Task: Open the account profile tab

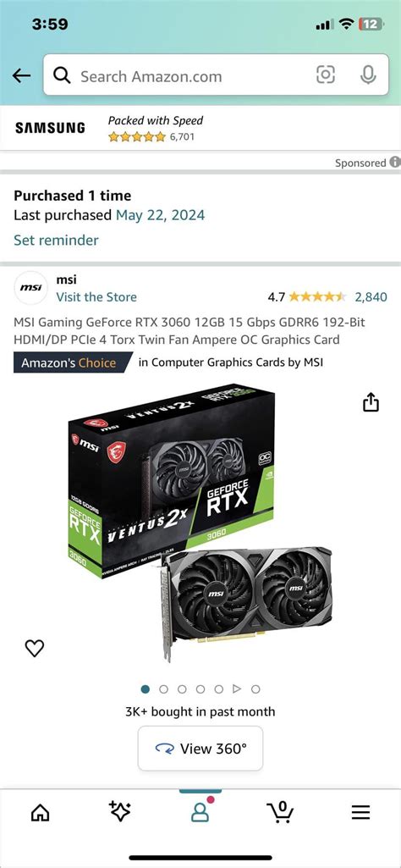Action: (200, 811)
